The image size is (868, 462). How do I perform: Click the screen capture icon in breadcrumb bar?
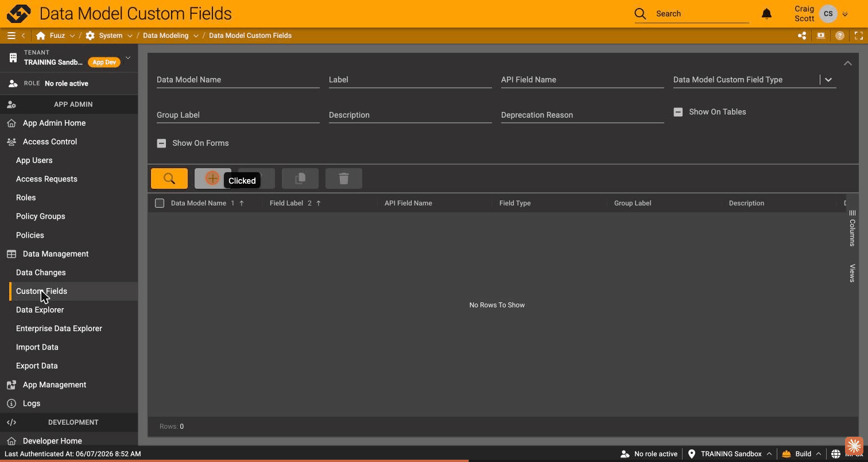coord(821,36)
